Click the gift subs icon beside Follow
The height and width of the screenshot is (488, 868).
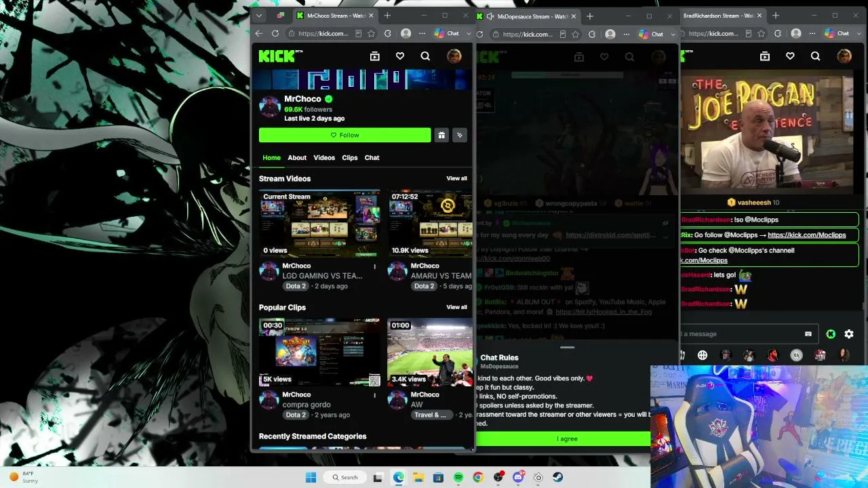pyautogui.click(x=441, y=135)
